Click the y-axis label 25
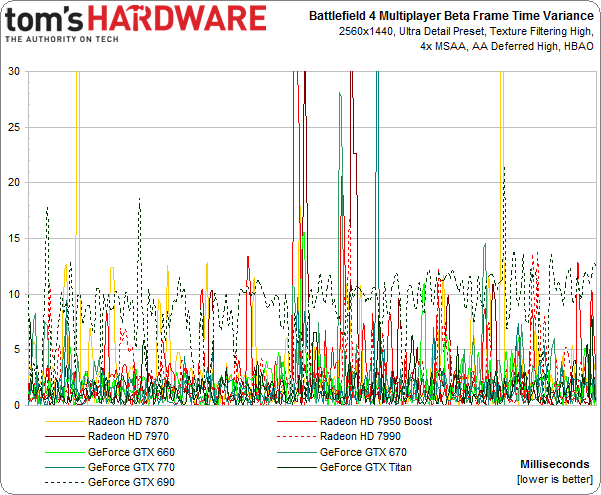The height and width of the screenshot is (495, 601). click(14, 127)
